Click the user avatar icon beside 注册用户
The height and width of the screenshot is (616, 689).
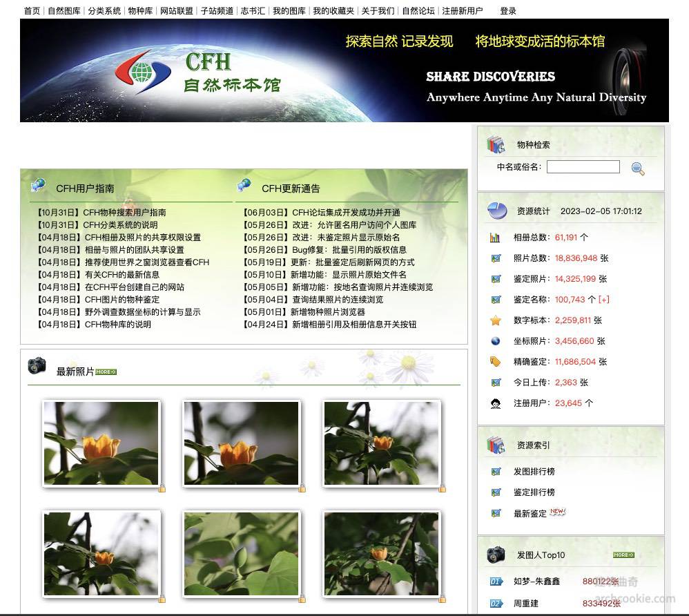click(496, 403)
